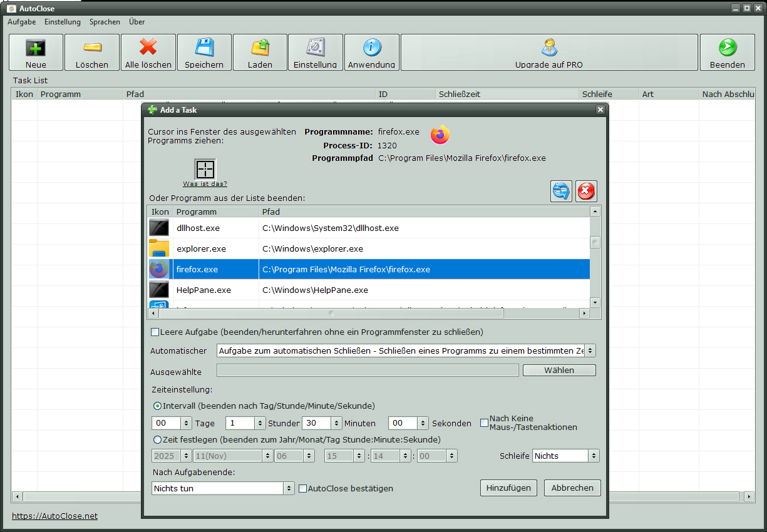Open the Sprachen menu
Screen dimensions: 767x532
pos(105,22)
